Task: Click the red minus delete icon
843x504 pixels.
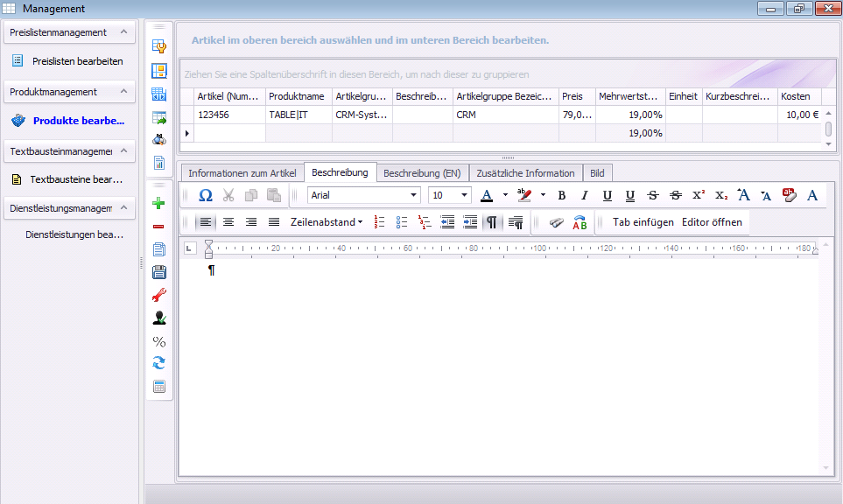Action: click(158, 227)
